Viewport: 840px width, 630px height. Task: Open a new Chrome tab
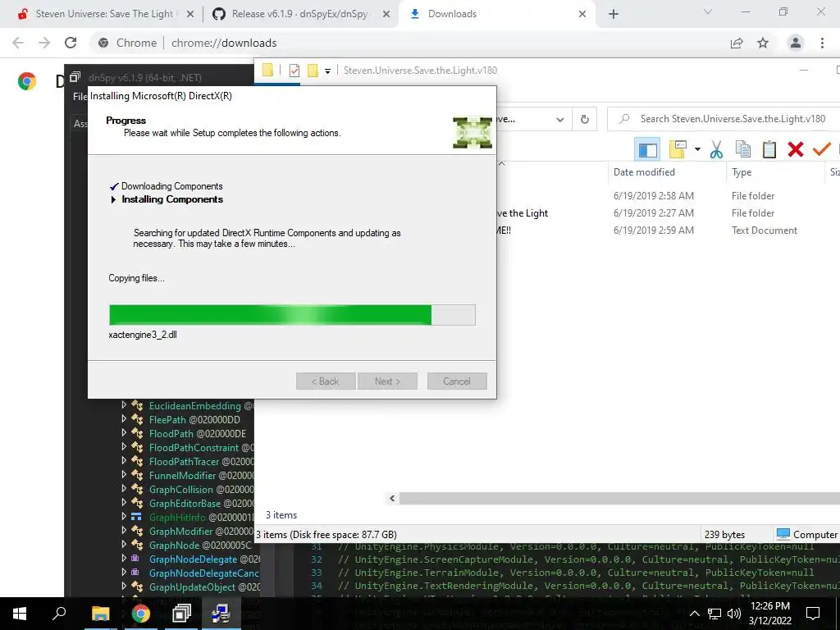tap(614, 14)
